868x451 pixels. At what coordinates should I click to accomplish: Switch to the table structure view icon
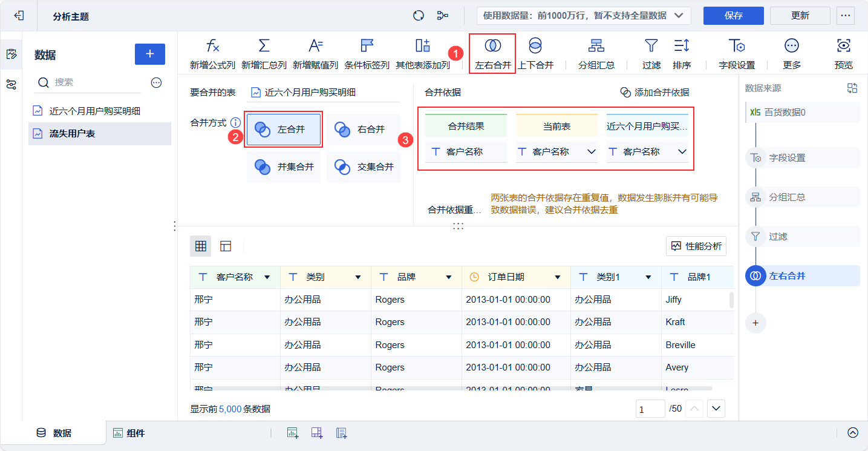point(226,246)
